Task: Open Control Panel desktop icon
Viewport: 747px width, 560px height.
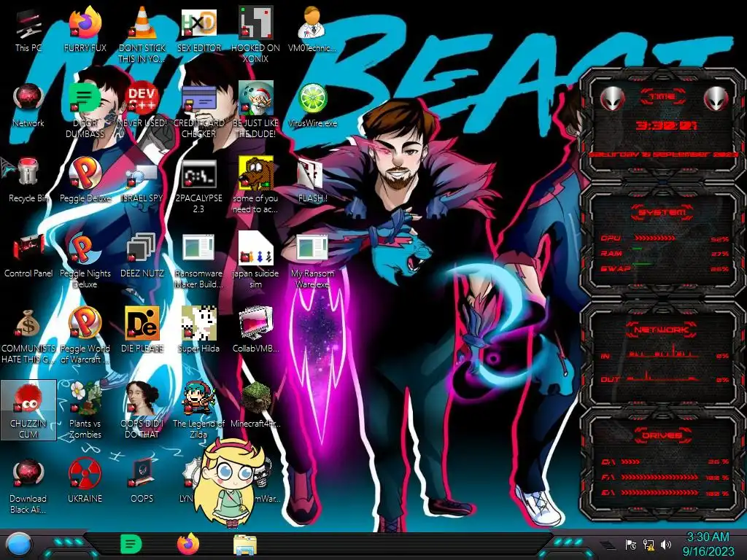Action: coord(28,256)
